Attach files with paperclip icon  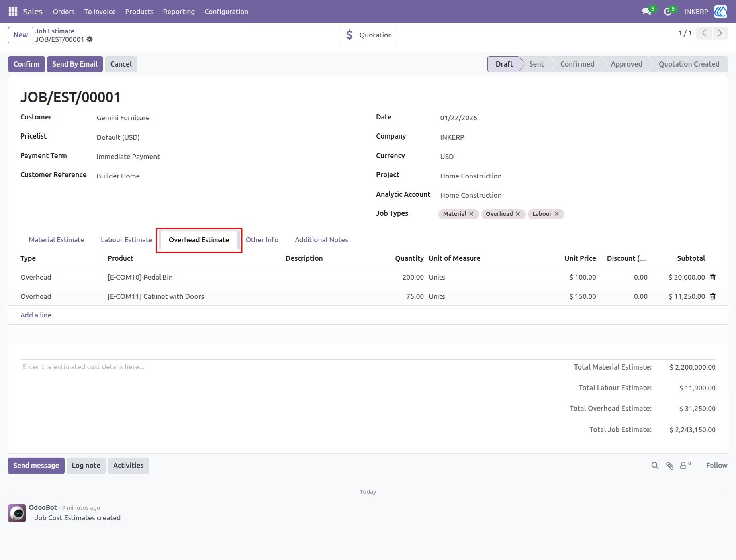[x=670, y=466]
